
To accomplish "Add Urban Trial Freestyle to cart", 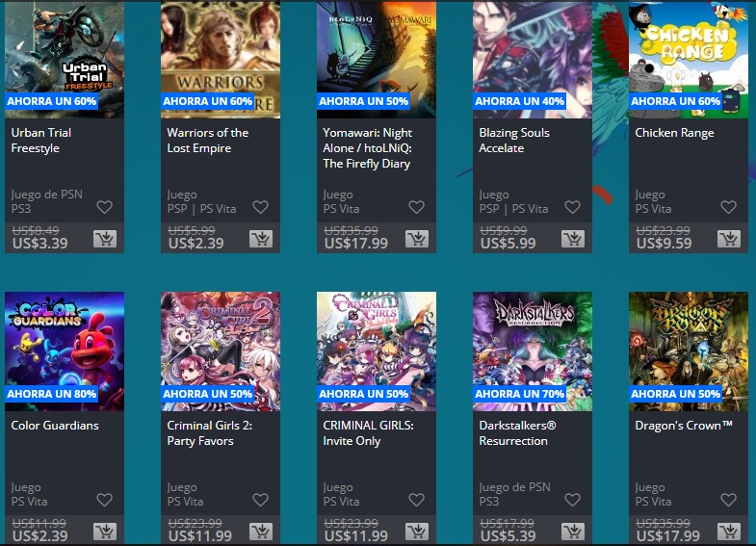I will click(x=105, y=239).
